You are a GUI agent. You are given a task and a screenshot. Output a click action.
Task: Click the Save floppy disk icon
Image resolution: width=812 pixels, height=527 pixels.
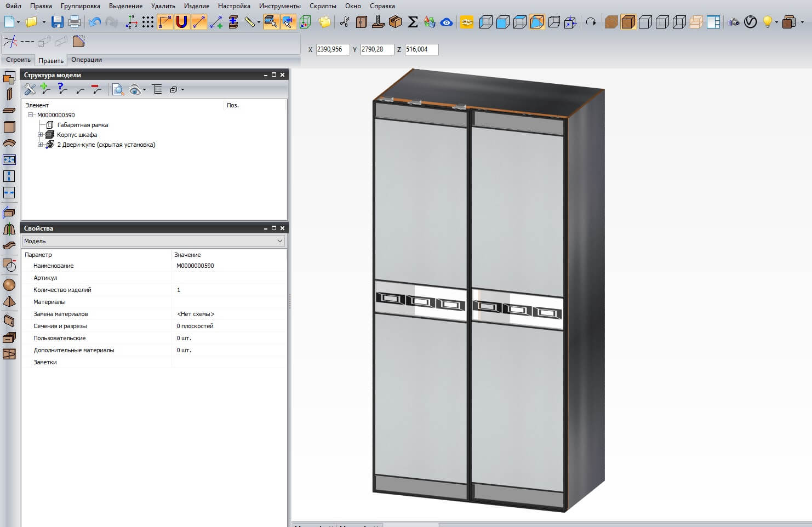pos(57,22)
